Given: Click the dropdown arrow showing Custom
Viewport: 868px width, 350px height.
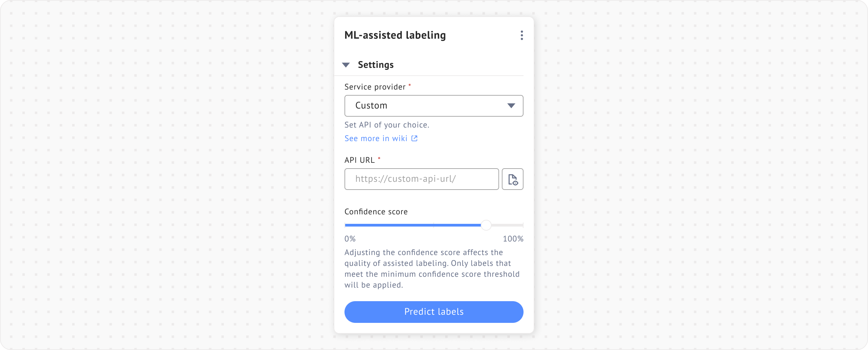Looking at the screenshot, I should 512,105.
